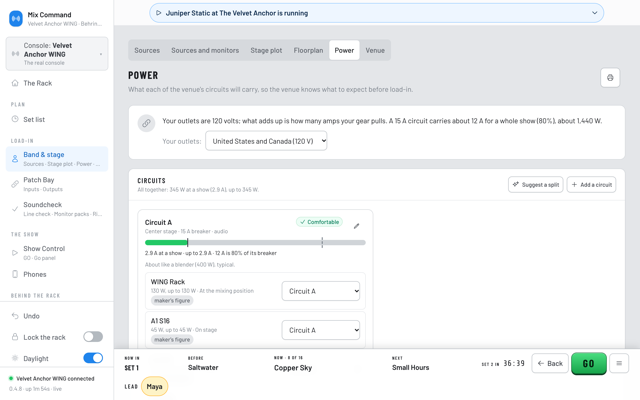
Task: Select the Maya lead chip
Action: click(x=154, y=386)
